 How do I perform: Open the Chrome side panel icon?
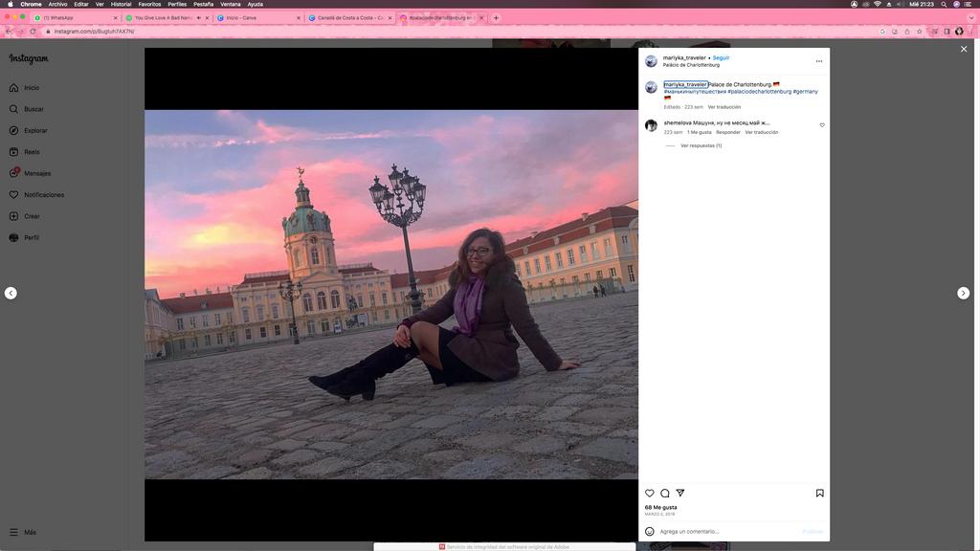[x=947, y=32]
